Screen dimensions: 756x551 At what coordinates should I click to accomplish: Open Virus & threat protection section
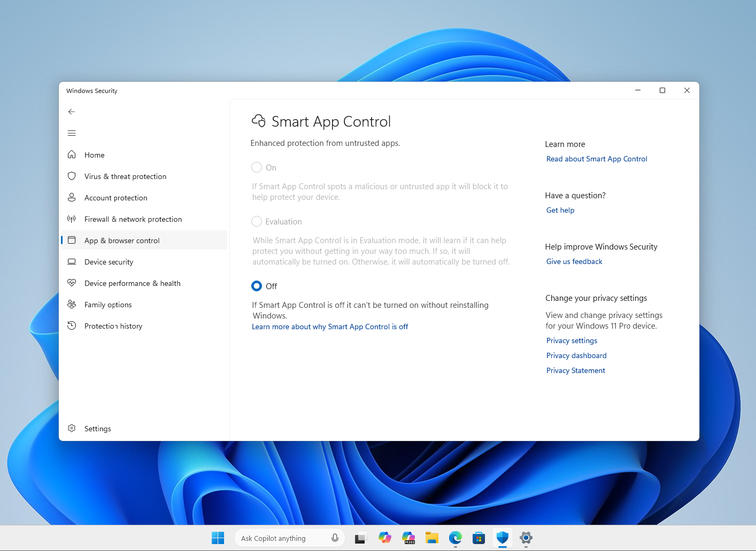[x=125, y=176]
